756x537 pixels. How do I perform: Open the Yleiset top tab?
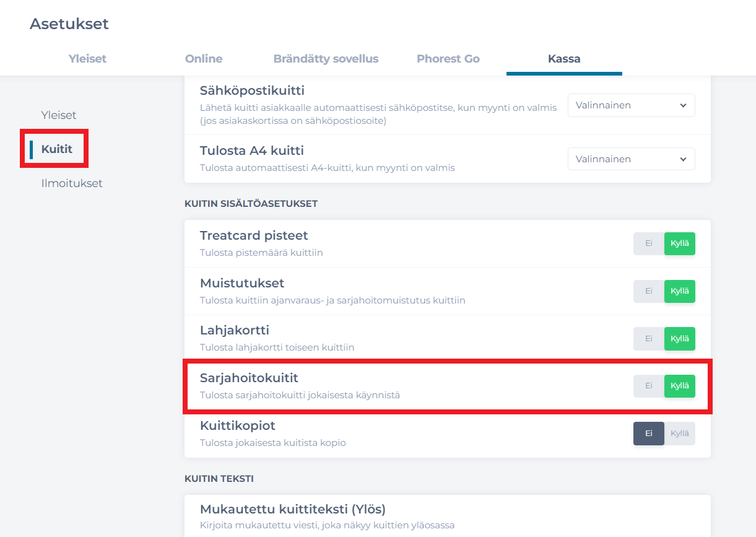[x=87, y=59]
